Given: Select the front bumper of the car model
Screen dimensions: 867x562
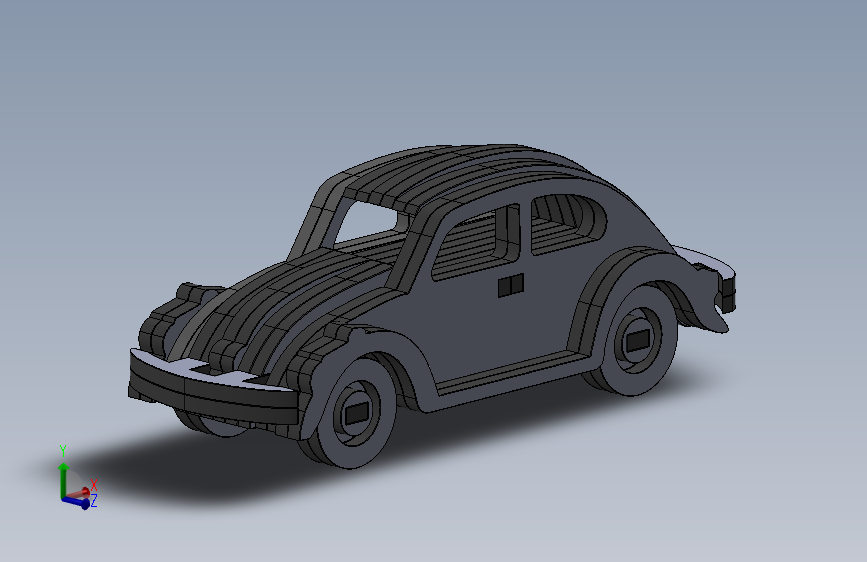Looking at the screenshot, I should point(213,385).
